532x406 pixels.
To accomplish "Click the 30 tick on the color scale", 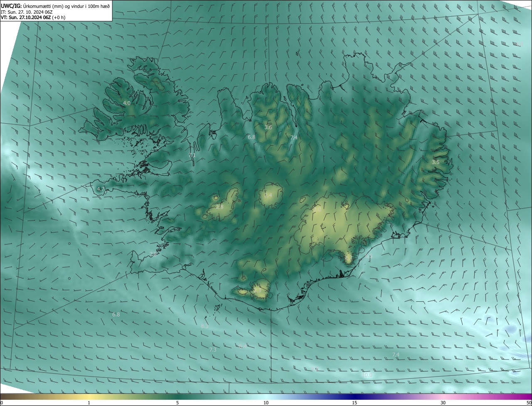I will [x=443, y=403].
